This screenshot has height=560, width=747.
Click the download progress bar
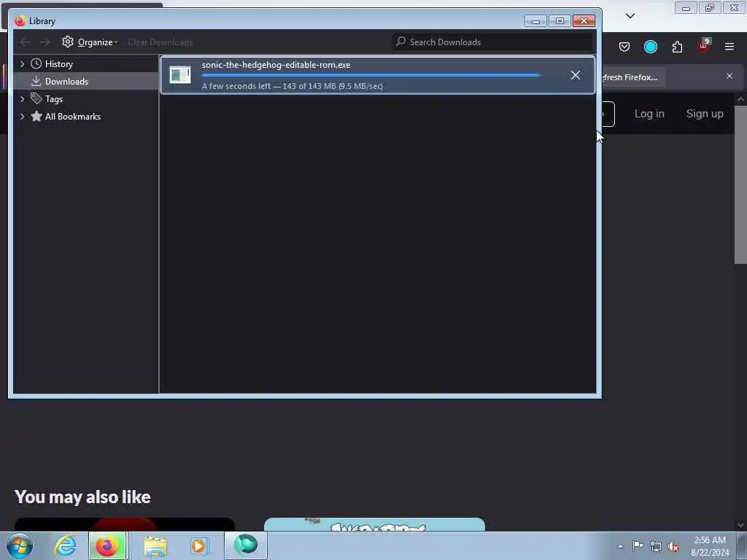[371, 75]
